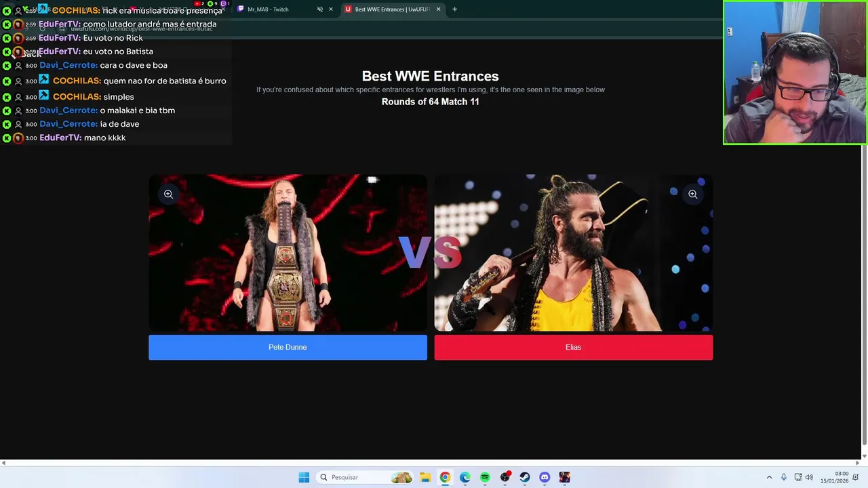
Task: Click the horizontal scrollbar at page bottom
Action: coord(430,463)
